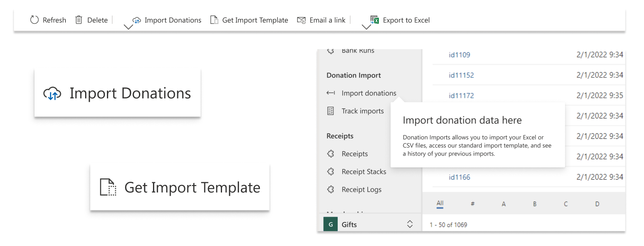Image resolution: width=644 pixels, height=246 pixels.
Task: Select Receipts in the sidebar navigation
Action: pos(354,154)
